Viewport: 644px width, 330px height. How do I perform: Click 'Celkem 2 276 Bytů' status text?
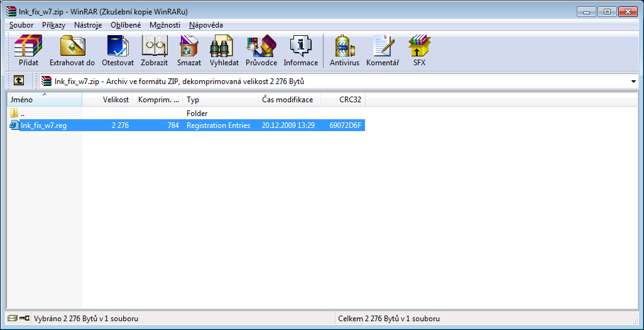389,319
